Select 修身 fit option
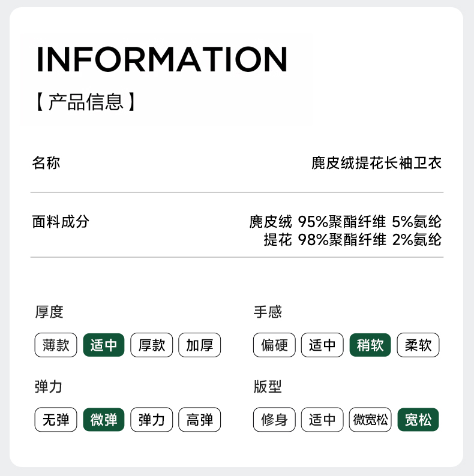The width and height of the screenshot is (474, 476). (274, 420)
